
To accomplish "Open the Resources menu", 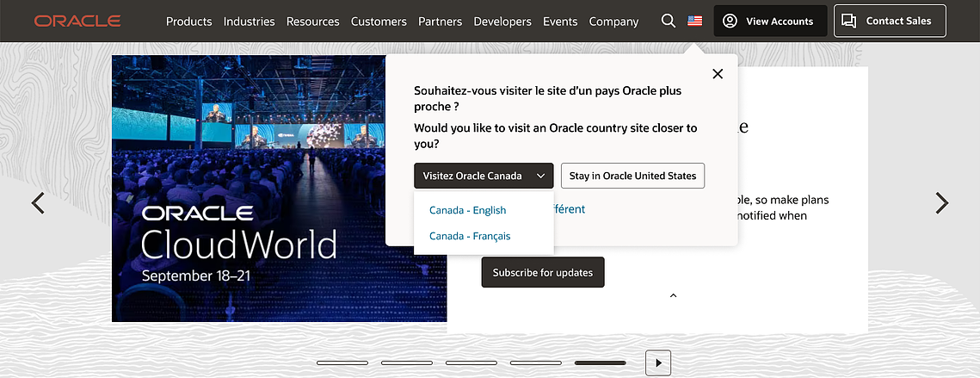I will tap(312, 22).
